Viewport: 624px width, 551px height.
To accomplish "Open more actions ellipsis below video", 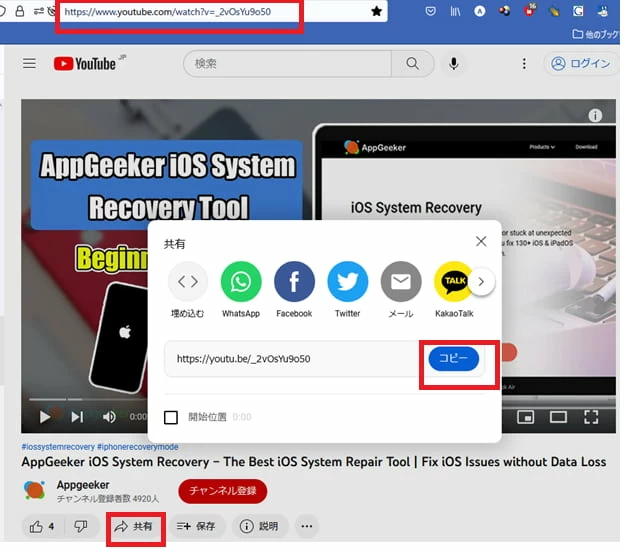I will click(306, 527).
